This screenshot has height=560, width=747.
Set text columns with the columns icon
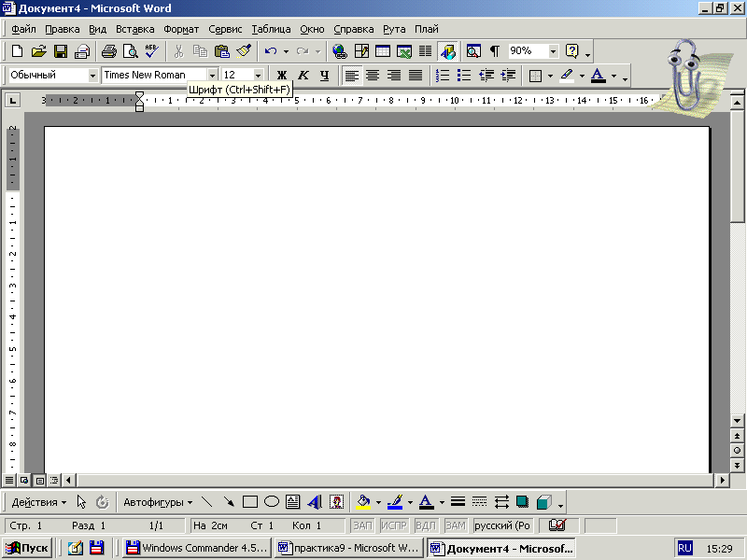(426, 51)
